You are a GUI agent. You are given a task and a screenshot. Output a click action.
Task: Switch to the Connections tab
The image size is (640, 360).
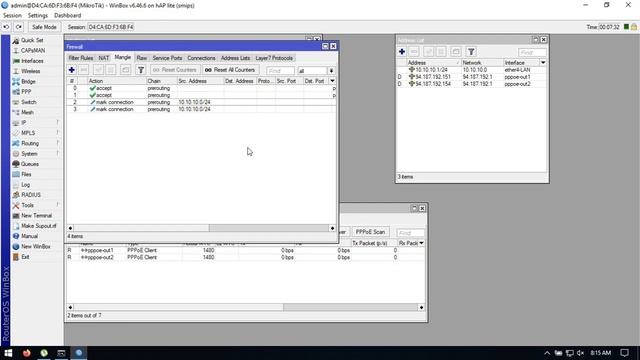[x=201, y=58]
